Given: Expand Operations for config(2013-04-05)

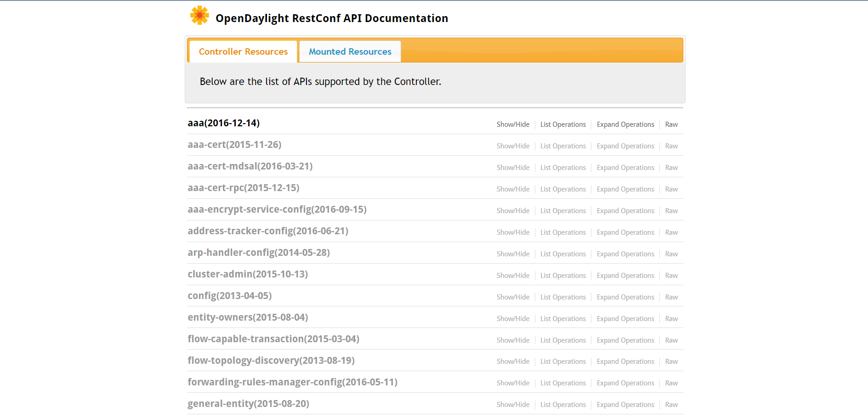Looking at the screenshot, I should [x=625, y=297].
